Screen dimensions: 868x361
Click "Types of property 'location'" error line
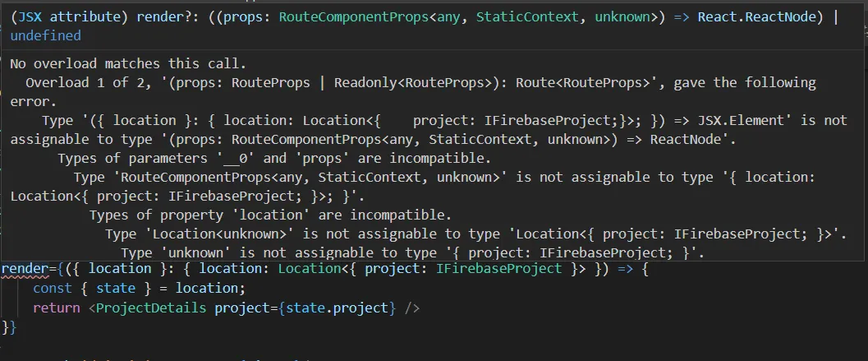[x=269, y=215]
